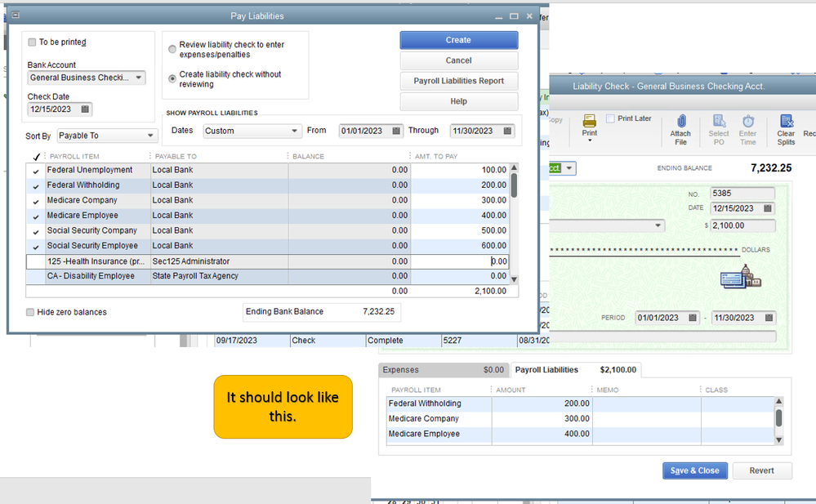Open the Dates Custom dropdown
This screenshot has width=816, height=504.
click(295, 131)
